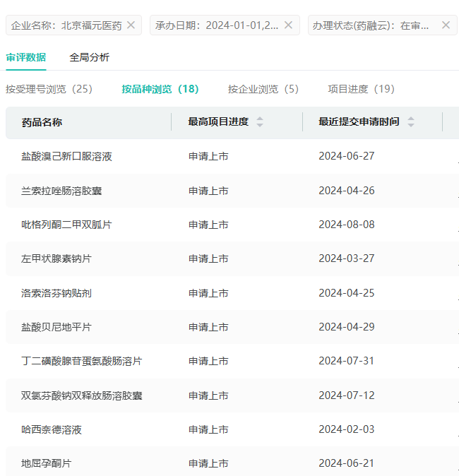Select 按品种浏览 (18) view
This screenshot has height=476, width=459.
(x=160, y=89)
